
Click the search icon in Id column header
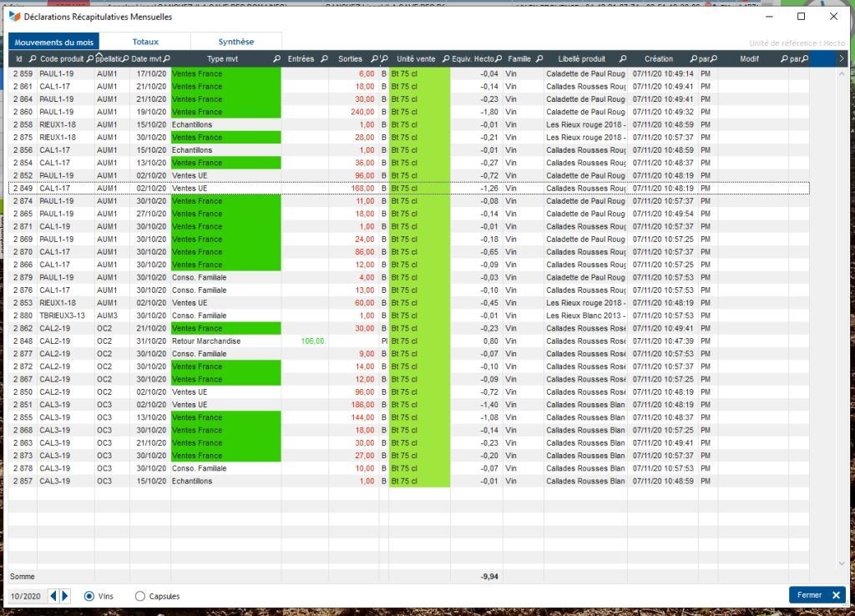[33, 59]
